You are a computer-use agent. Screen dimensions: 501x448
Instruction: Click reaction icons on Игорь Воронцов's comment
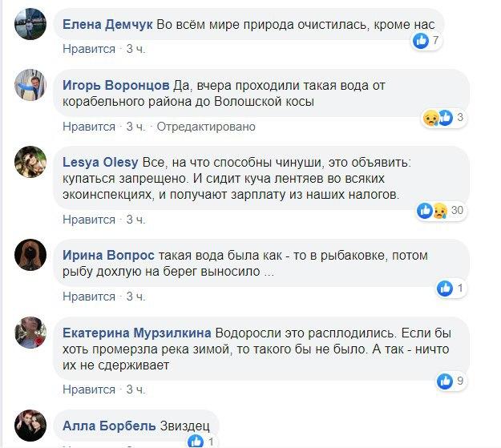tap(440, 119)
